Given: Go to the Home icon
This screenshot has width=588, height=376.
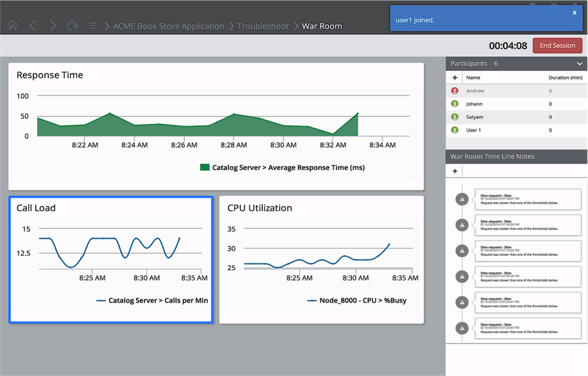Looking at the screenshot, I should [13, 26].
